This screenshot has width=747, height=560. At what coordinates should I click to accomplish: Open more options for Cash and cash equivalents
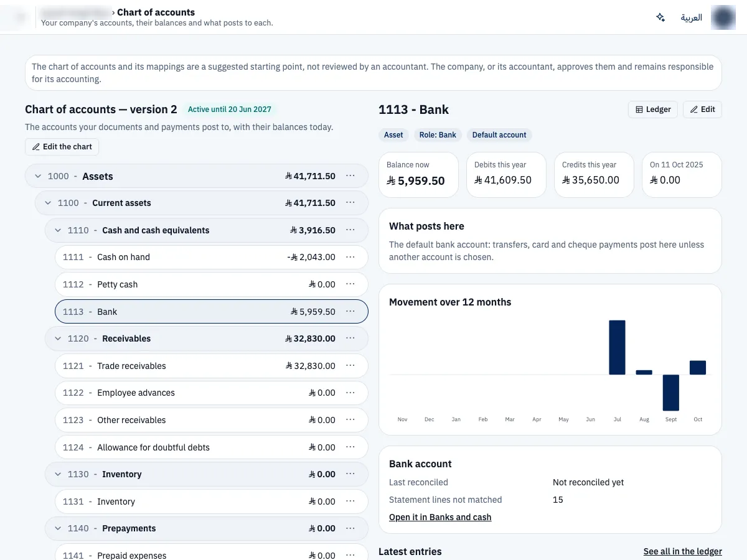coord(350,230)
